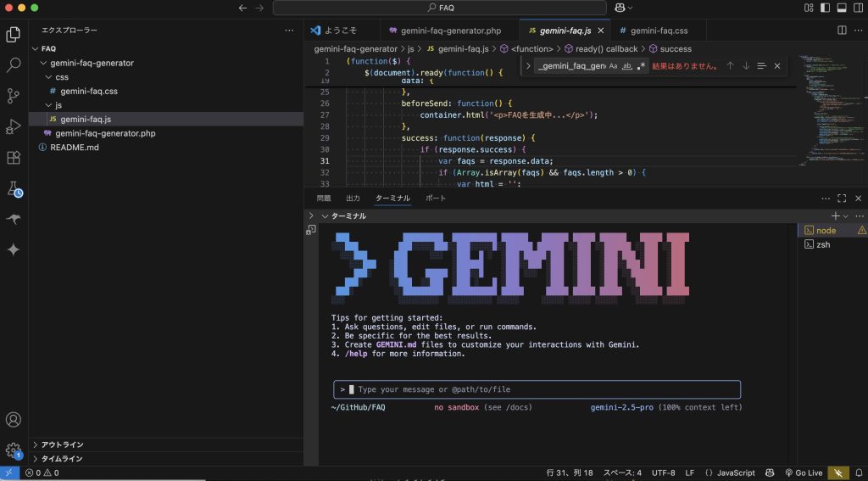Switch to the gemini-faq.css tab
The height and width of the screenshot is (481, 868).
point(658,31)
